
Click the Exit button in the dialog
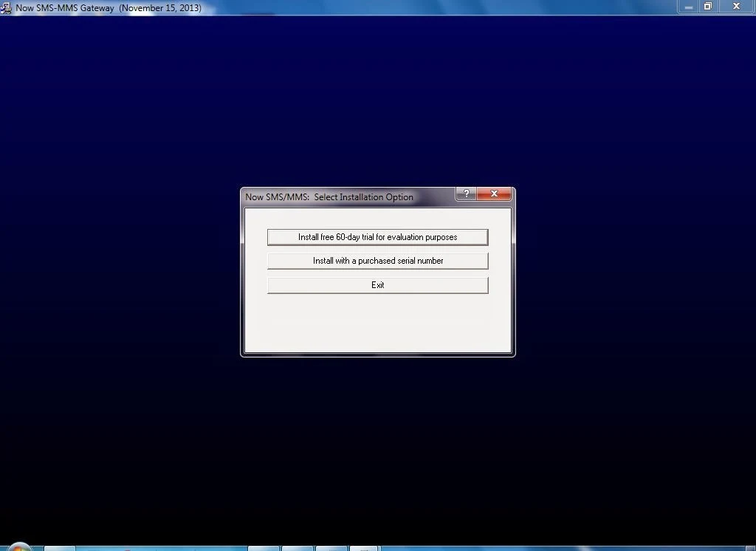377,284
